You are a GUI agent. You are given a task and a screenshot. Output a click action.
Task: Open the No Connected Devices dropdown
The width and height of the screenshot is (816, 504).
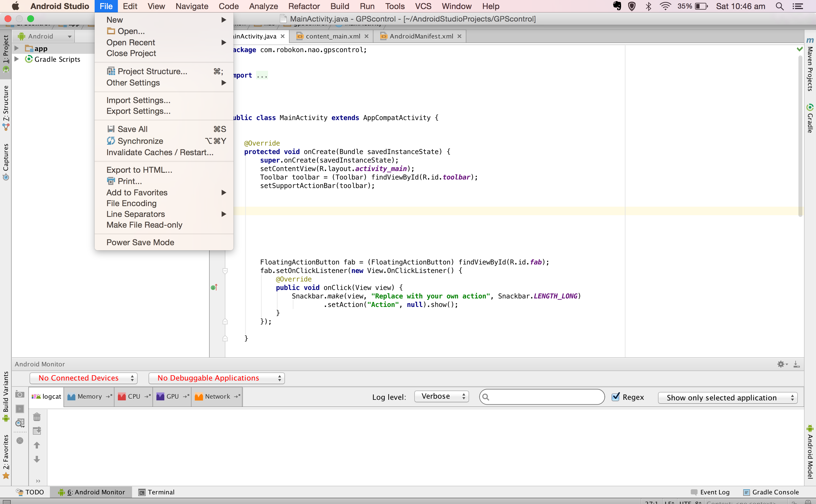83,378
